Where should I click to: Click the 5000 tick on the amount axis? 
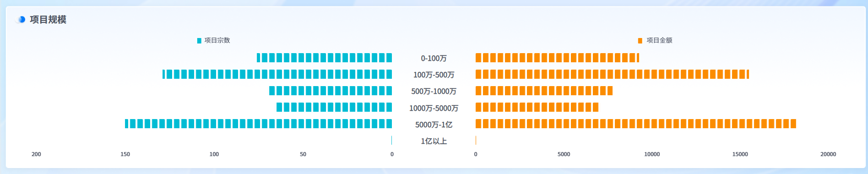[564, 154]
